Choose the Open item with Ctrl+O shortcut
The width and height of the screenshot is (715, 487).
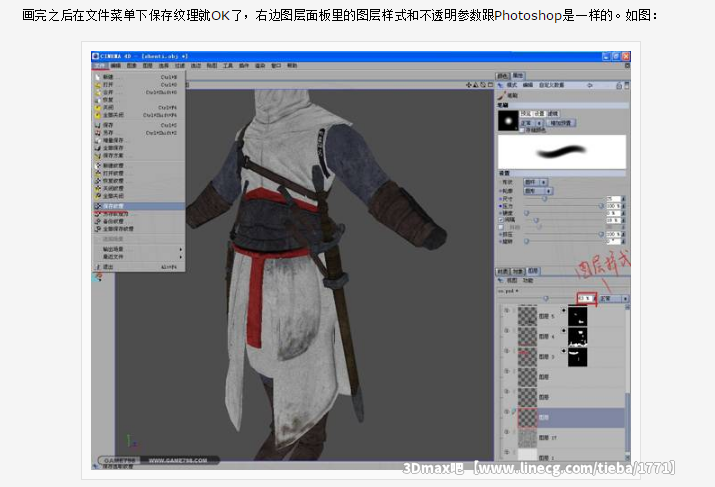[139, 85]
